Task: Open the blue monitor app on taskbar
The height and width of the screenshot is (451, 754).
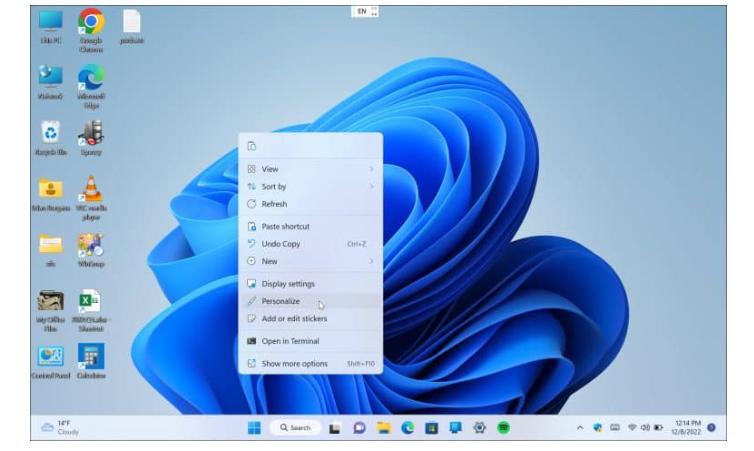Action: coord(455,427)
